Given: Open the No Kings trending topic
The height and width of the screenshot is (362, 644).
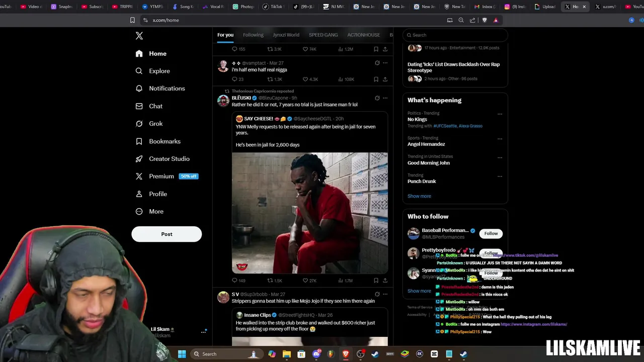Looking at the screenshot, I should 417,119.
